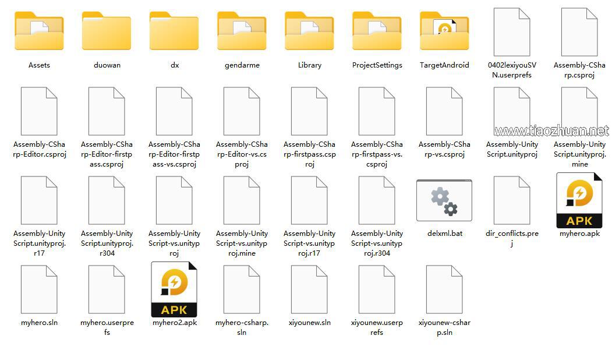Select the myhero2.apk APK icon
612x364 pixels.
[x=174, y=289]
